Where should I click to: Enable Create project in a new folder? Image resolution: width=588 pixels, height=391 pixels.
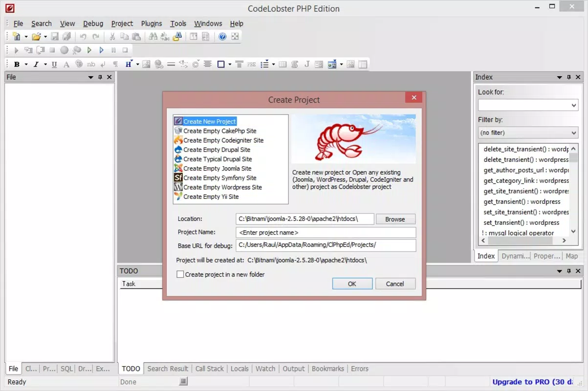(x=180, y=274)
